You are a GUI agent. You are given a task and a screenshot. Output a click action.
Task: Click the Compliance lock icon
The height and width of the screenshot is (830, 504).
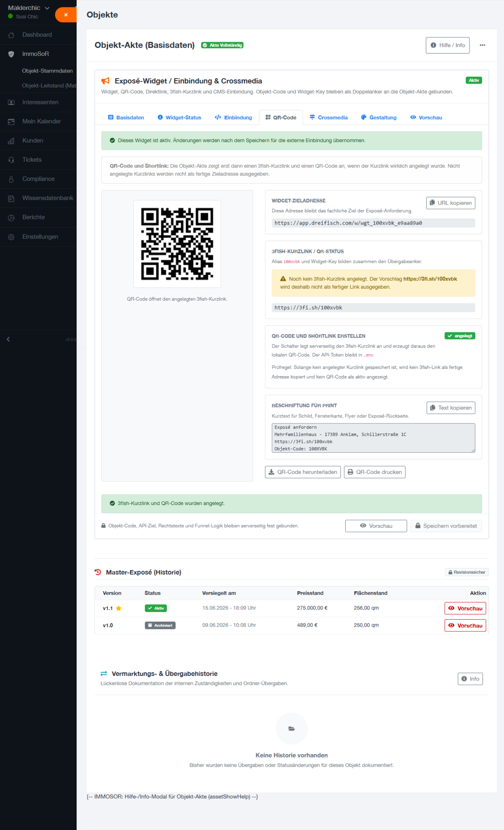(x=11, y=179)
